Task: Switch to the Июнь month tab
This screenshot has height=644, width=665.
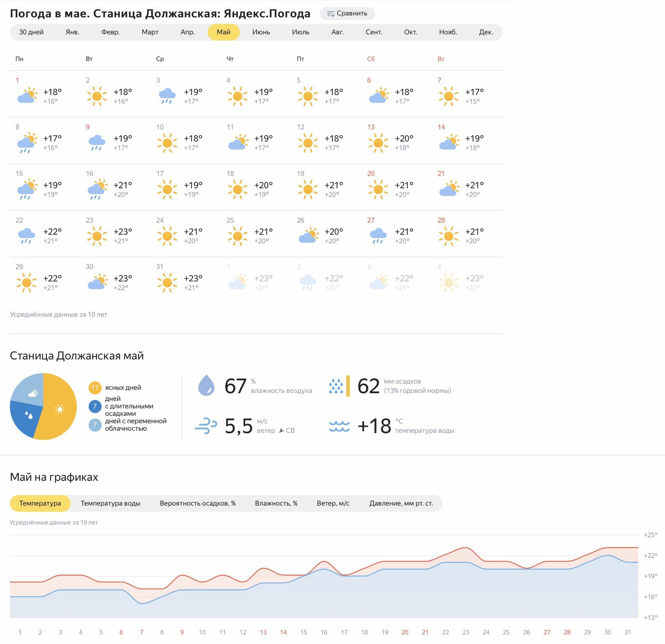Action: [261, 32]
